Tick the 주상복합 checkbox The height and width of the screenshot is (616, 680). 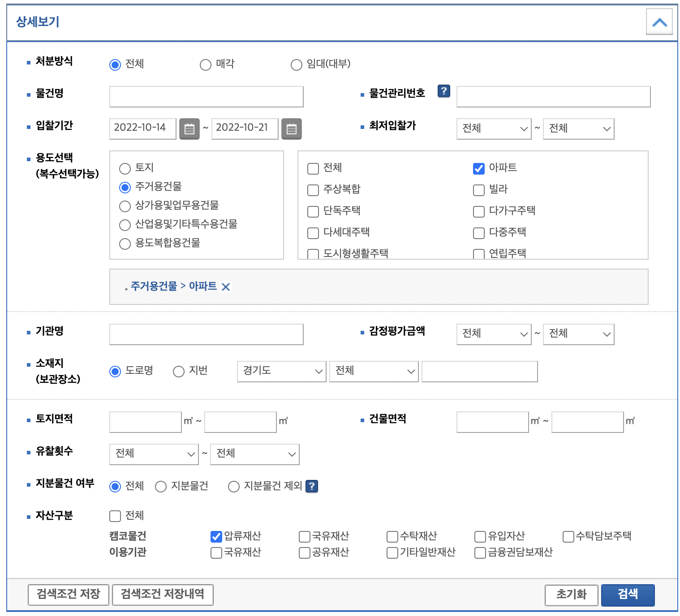click(x=313, y=190)
